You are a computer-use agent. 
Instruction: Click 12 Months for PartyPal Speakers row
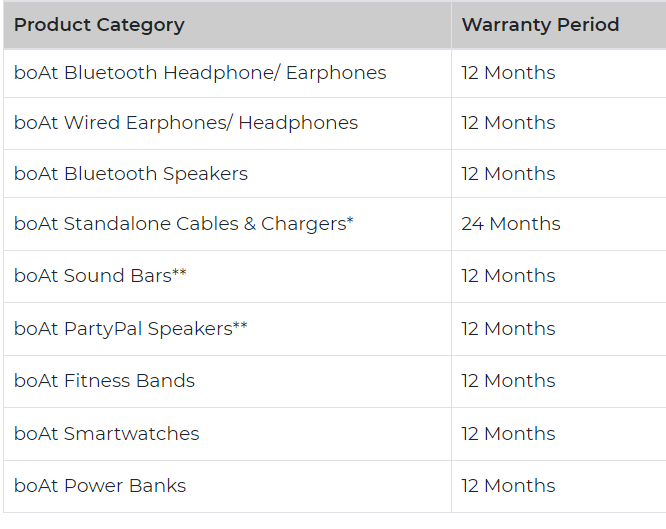pyautogui.click(x=508, y=329)
